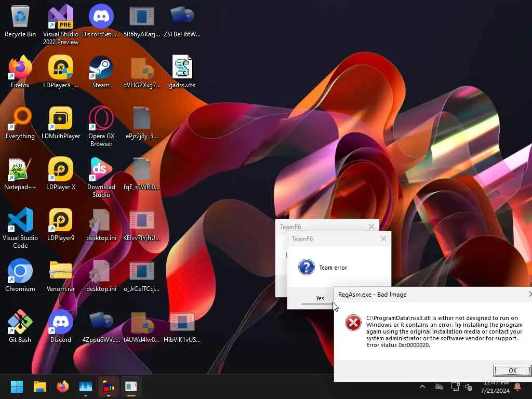Click the 'Team error' message text
Image resolution: width=532 pixels, height=399 pixels.
[x=333, y=268]
